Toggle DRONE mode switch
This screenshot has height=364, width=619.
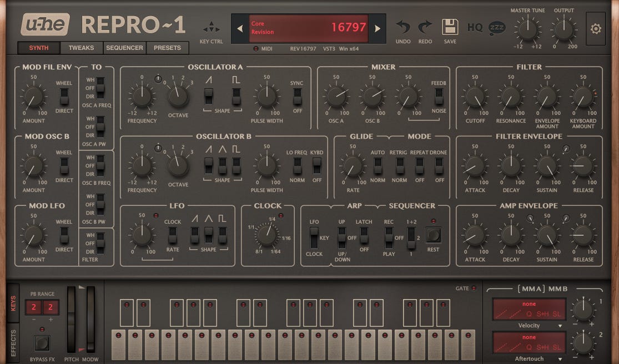click(x=439, y=166)
